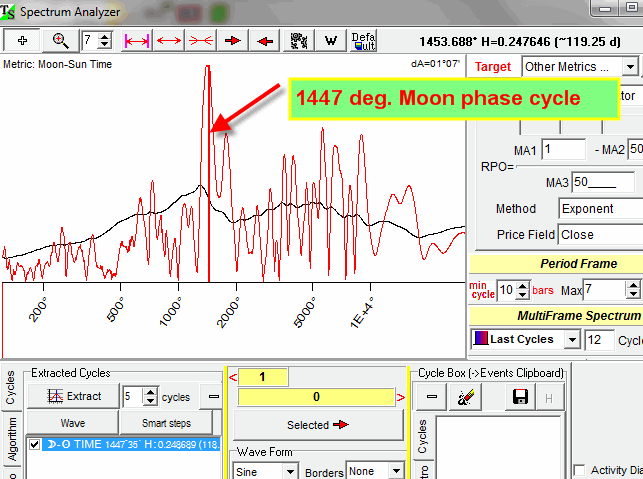Click the Extract button
Image resolution: width=643 pixels, height=479 pixels.
pos(73,397)
